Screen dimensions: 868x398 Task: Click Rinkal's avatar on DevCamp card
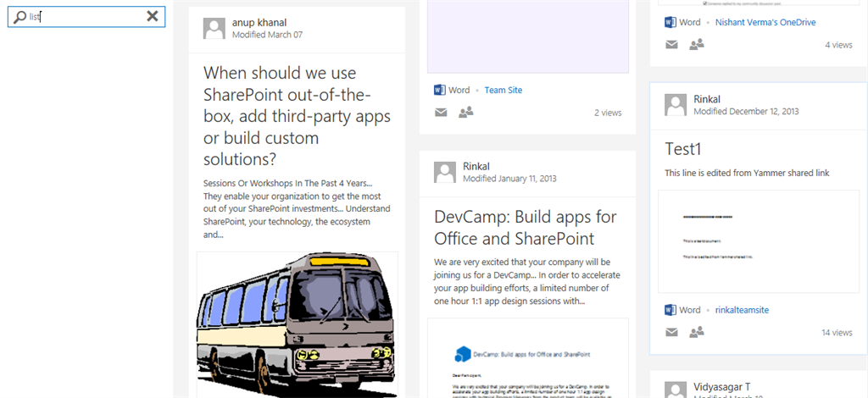click(x=445, y=172)
